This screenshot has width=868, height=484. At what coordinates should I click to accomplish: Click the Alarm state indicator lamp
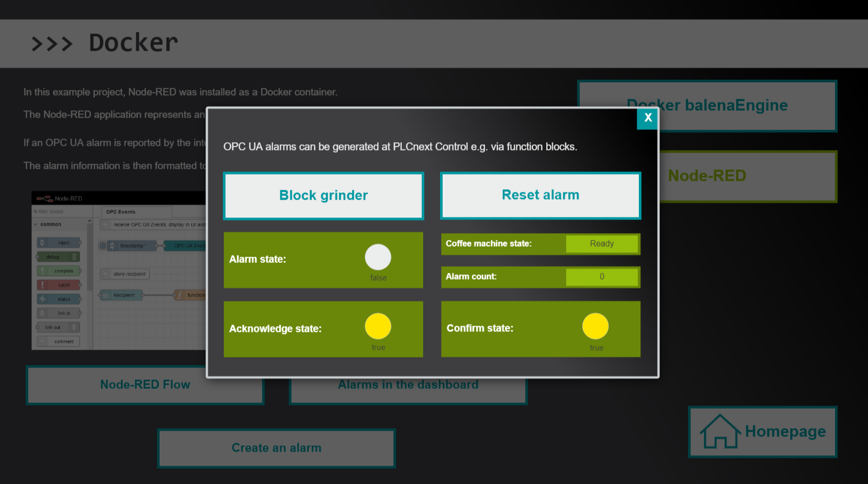[378, 257]
